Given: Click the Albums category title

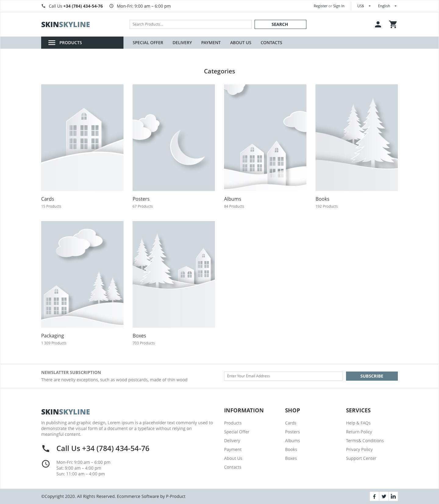Looking at the screenshot, I should pos(233,199).
